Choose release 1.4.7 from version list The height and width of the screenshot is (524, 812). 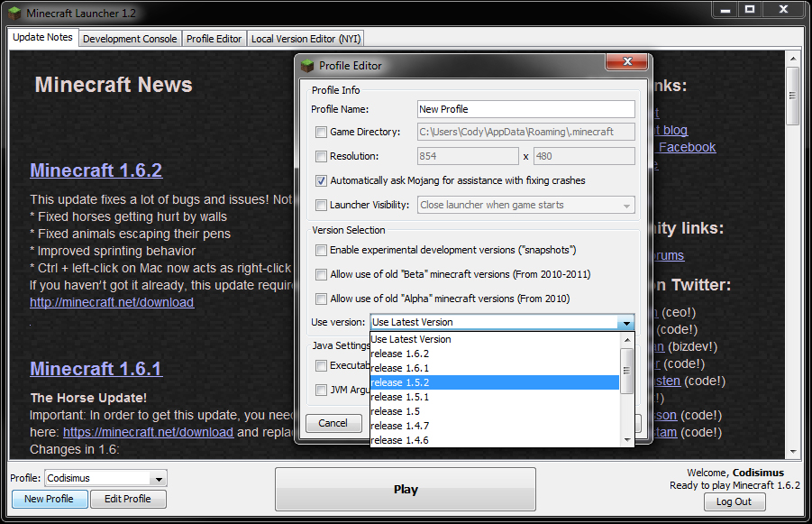[495, 426]
